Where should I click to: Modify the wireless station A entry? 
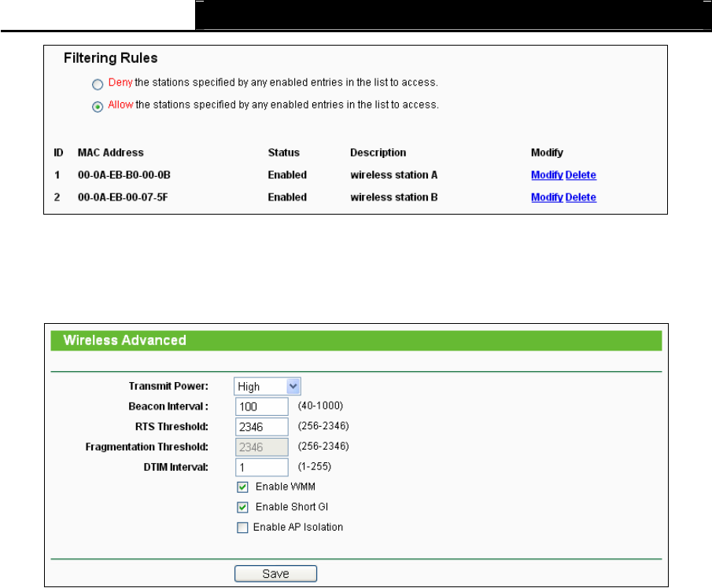(x=547, y=175)
